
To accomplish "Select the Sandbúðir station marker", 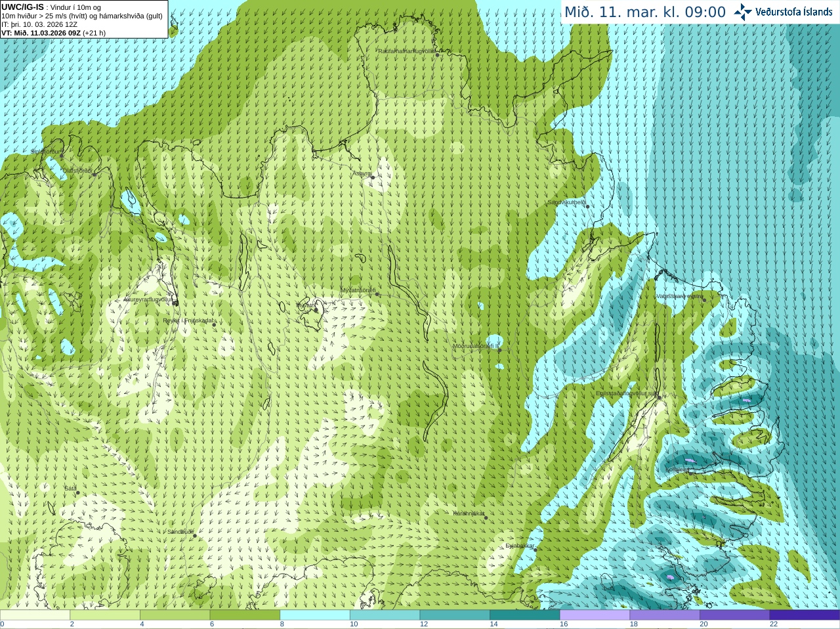I will [x=195, y=536].
